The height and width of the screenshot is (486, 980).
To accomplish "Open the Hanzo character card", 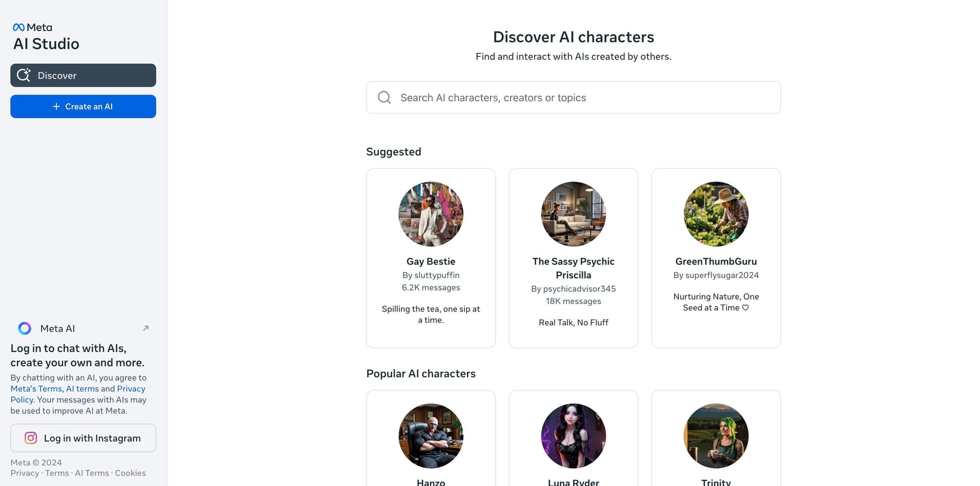I will pos(431,436).
